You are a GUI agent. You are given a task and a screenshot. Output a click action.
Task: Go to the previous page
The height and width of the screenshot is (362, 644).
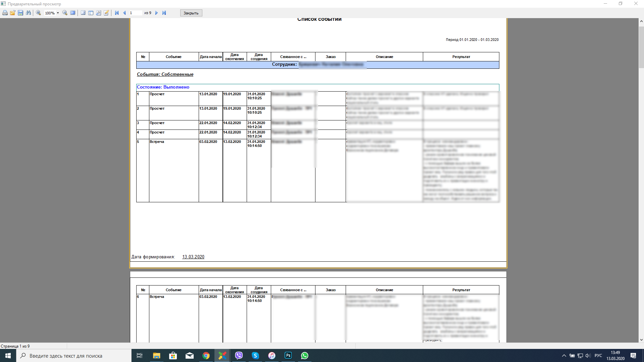pyautogui.click(x=125, y=13)
